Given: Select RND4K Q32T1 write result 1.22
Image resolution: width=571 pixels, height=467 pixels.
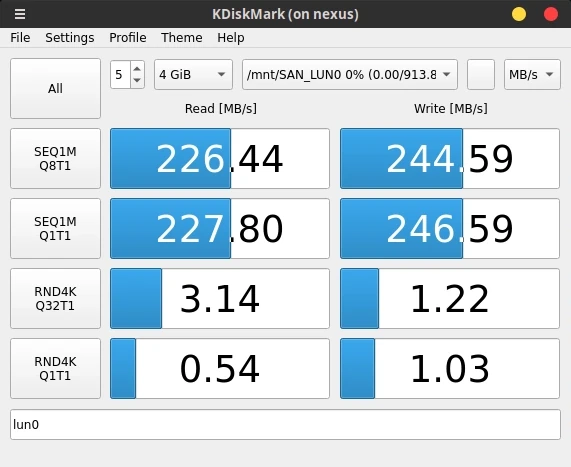Looking at the screenshot, I should pyautogui.click(x=450, y=298).
